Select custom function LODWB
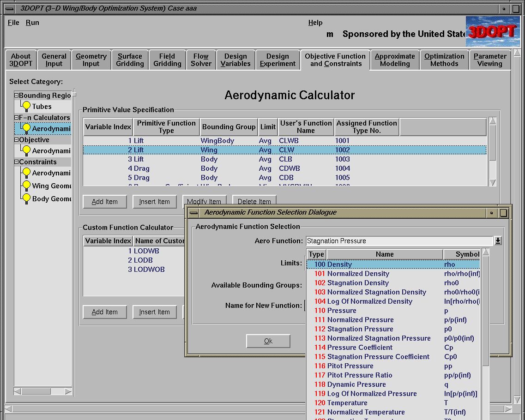Viewport: 525px width, 420px height. 134,251
